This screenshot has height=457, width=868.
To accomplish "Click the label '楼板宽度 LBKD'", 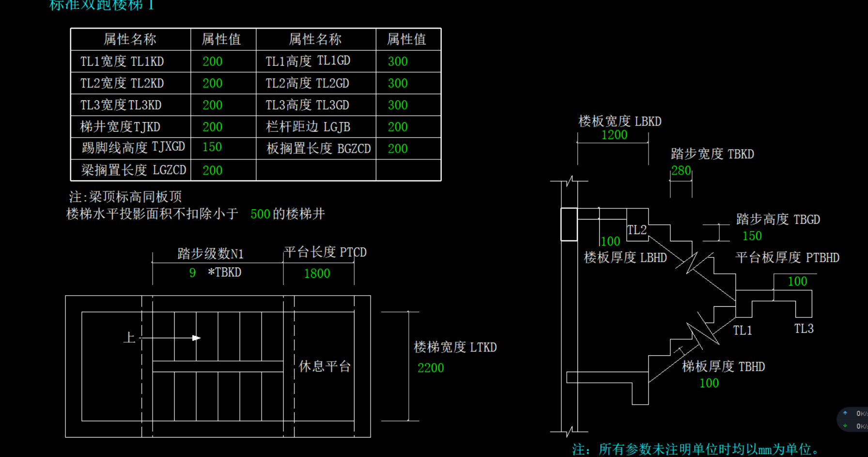I will pyautogui.click(x=620, y=121).
